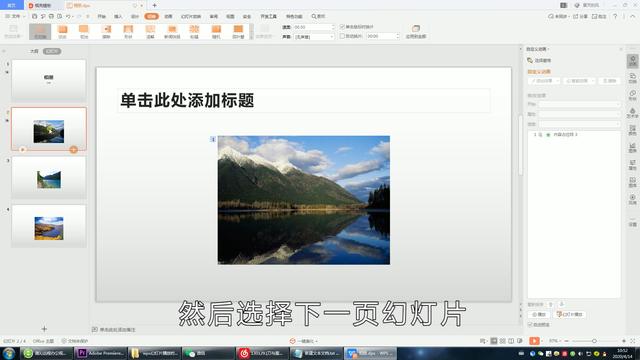Open the Developer Tools ribbon tab
640x360 pixels.
268,16
